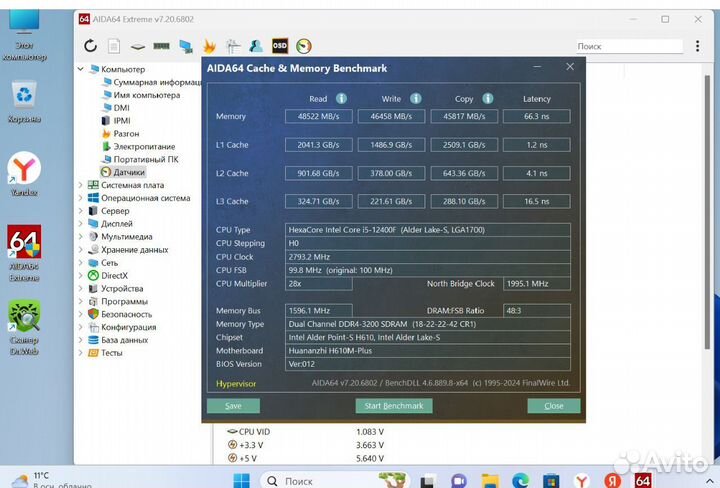
Task: Click the Refresh toolbar icon in AIDA64
Action: click(90, 46)
